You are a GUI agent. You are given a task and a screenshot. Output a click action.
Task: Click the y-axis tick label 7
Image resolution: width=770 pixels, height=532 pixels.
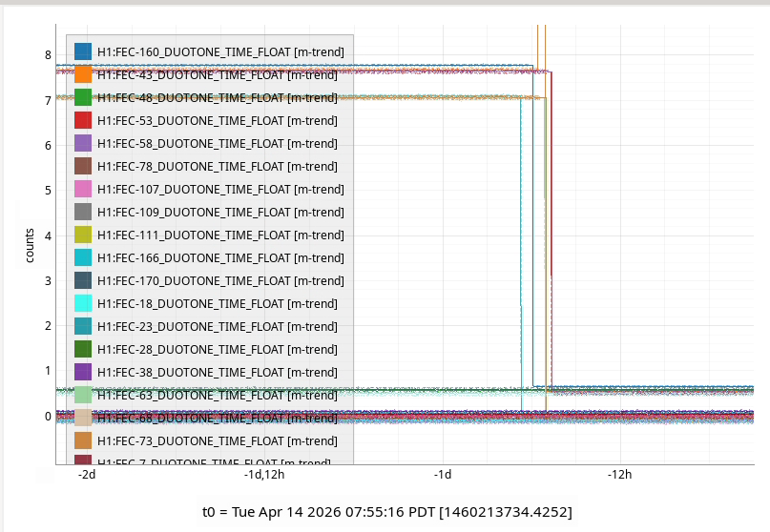[48, 101]
